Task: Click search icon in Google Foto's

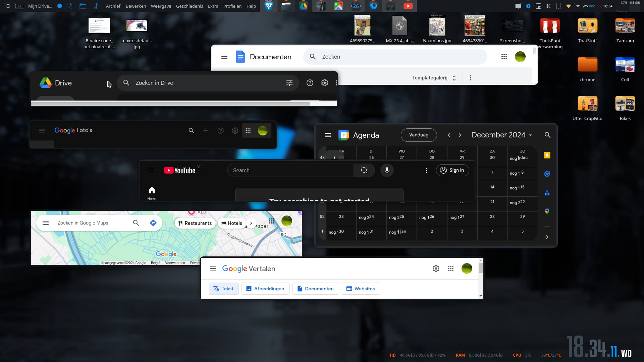Action: [191, 131]
